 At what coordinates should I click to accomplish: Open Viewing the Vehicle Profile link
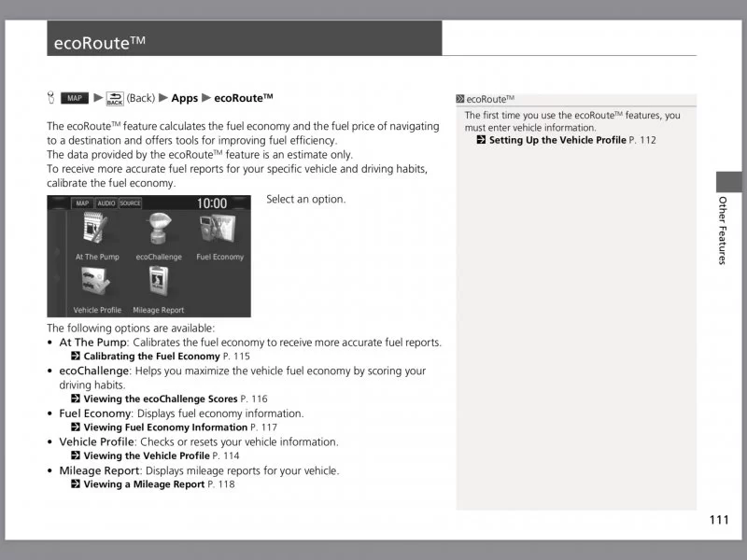tap(148, 455)
